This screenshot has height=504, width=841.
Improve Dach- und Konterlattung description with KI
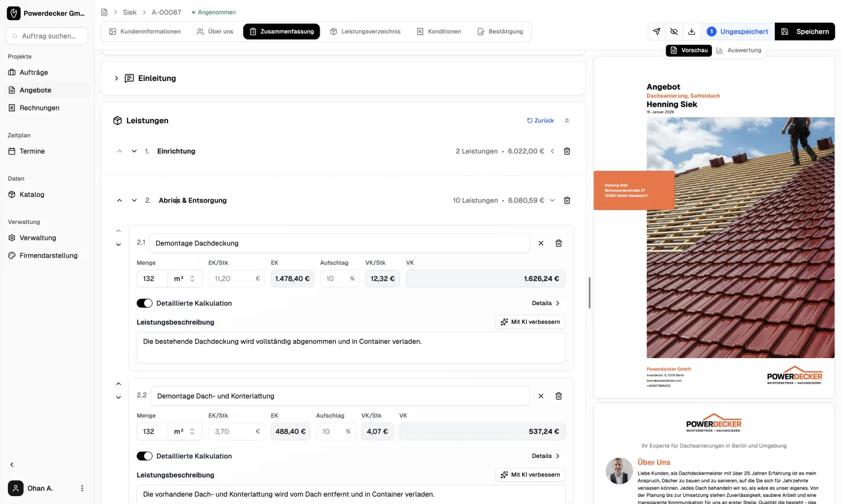tap(530, 475)
